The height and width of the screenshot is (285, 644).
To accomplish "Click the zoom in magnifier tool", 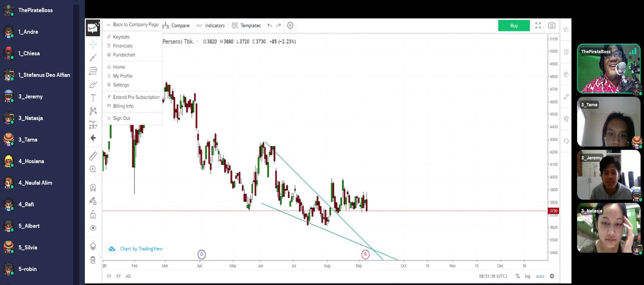I will click(93, 169).
